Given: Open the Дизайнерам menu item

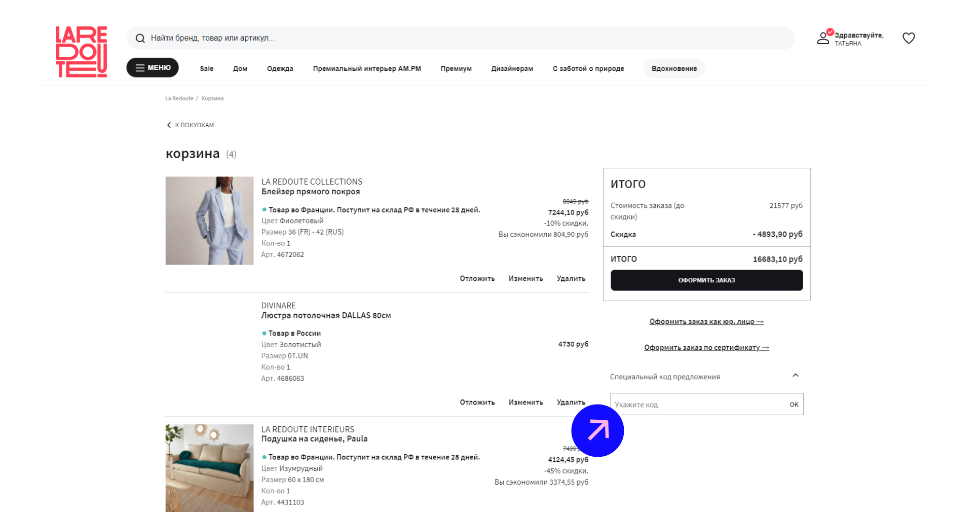Looking at the screenshot, I should pos(512,68).
